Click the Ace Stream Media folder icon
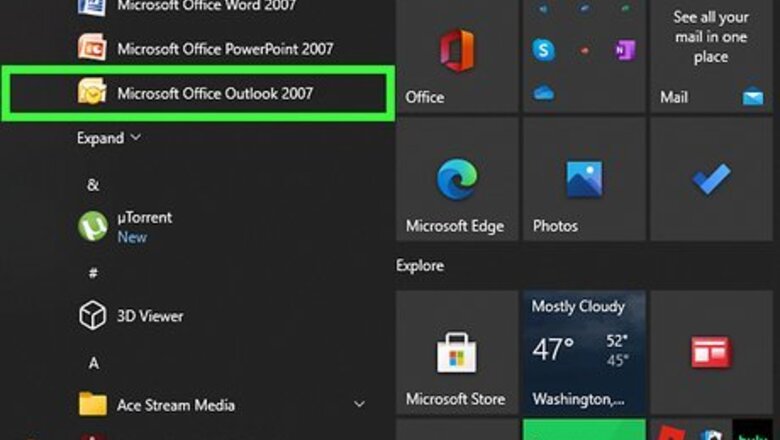This screenshot has width=780, height=440. pos(93,405)
